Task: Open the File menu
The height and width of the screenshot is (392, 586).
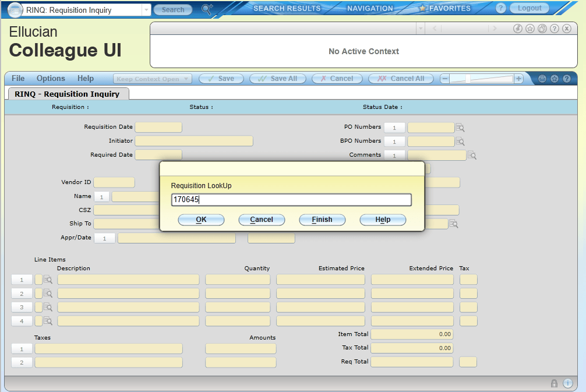Action: click(18, 79)
